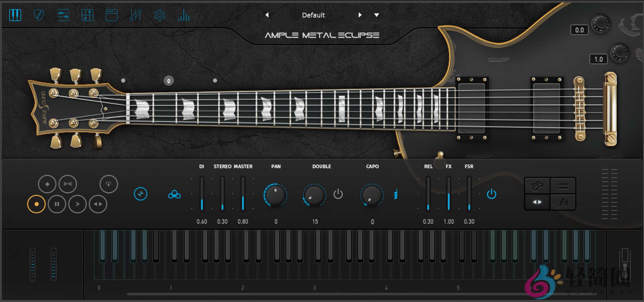The width and height of the screenshot is (644, 302).
Task: Open the settings gear menu
Action: click(159, 15)
